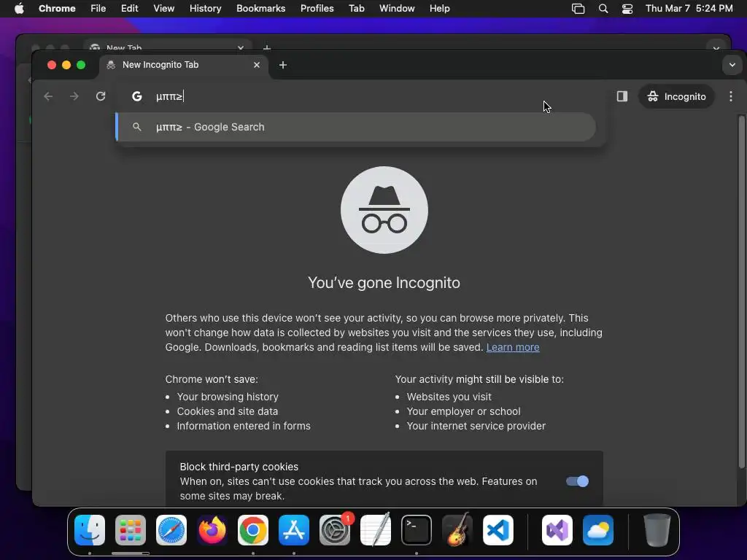The height and width of the screenshot is (560, 747).
Task: Click 'Cookies and site data' list item
Action: 228,411
